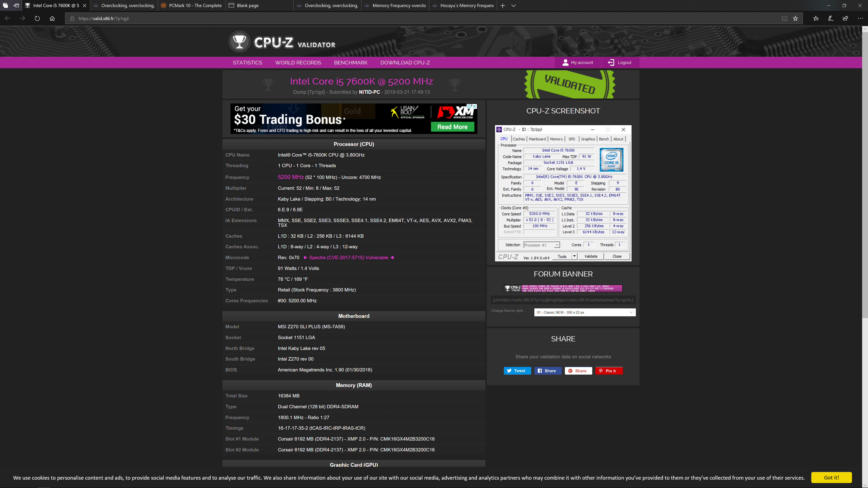868x488 pixels.
Task: Click the CPU-Z screenshot image
Action: (563, 193)
